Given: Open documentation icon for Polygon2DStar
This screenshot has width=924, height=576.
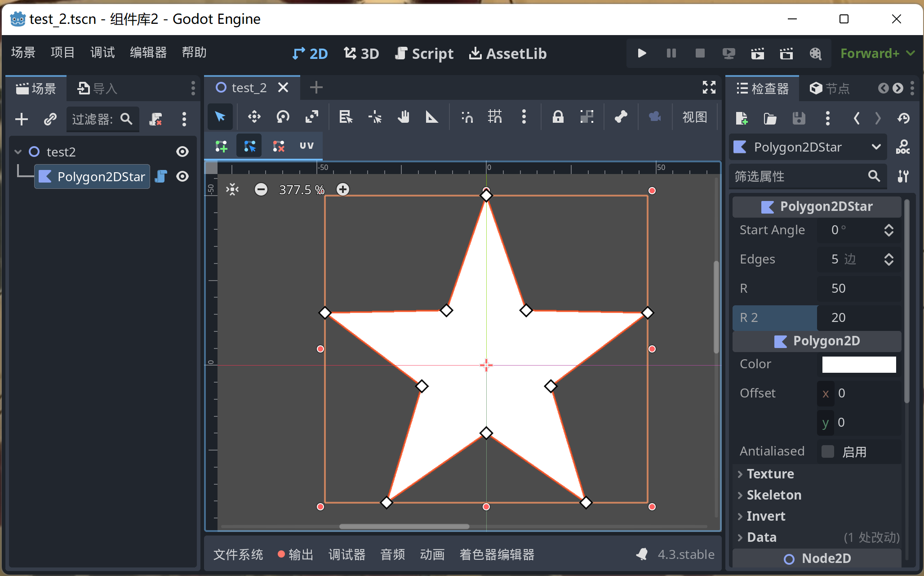Looking at the screenshot, I should (x=902, y=147).
